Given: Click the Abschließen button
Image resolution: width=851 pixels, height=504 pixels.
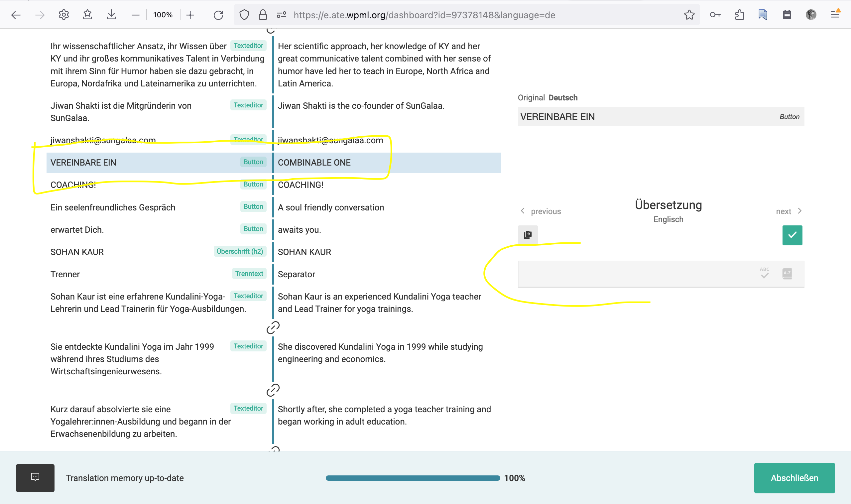Looking at the screenshot, I should [794, 477].
